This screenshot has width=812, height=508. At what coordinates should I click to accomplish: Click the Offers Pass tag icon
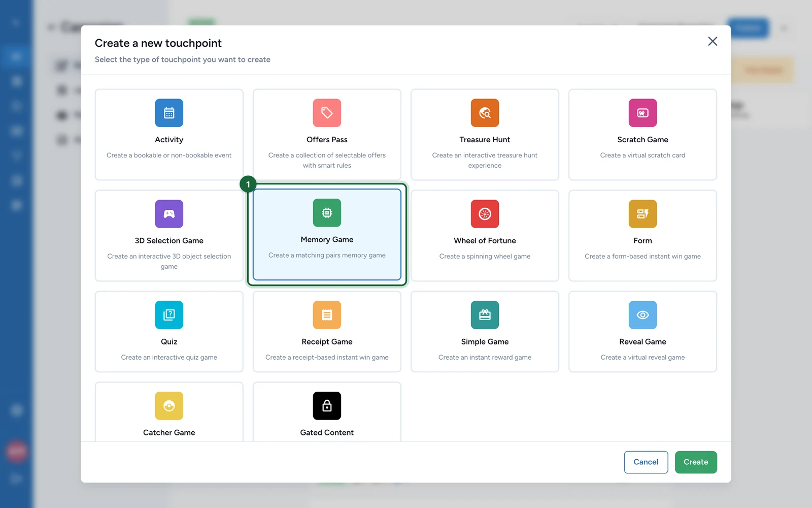(x=327, y=113)
